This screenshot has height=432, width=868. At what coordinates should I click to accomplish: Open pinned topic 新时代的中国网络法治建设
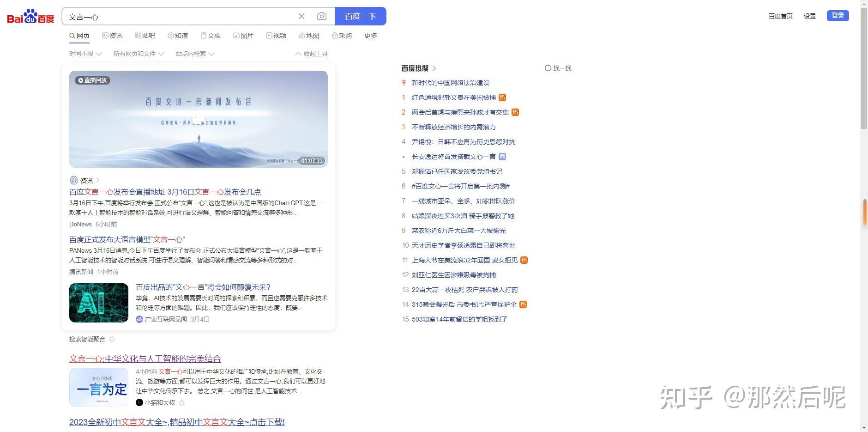(450, 83)
